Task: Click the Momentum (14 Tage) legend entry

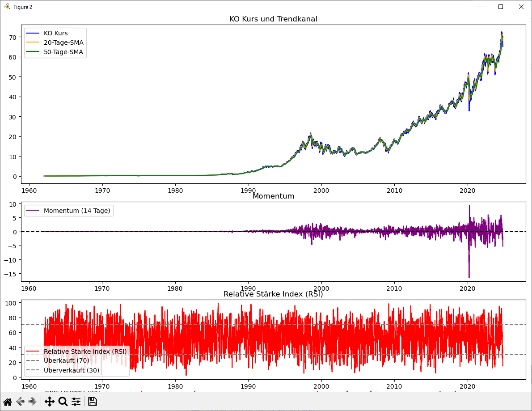Action: 77,211
